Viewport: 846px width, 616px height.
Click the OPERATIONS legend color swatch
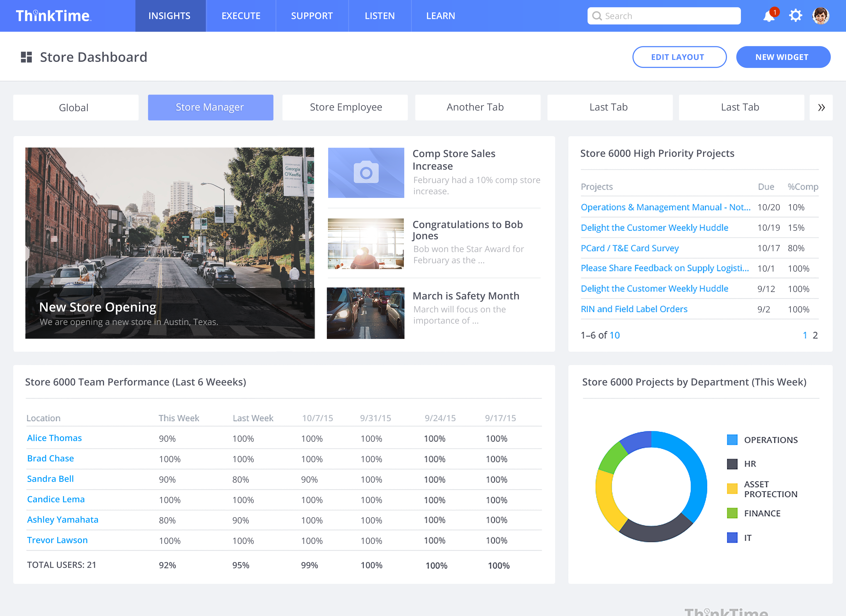point(732,440)
